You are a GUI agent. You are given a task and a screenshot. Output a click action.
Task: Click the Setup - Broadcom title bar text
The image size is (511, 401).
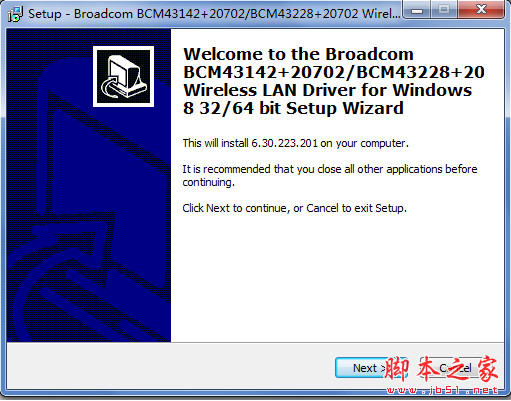click(214, 14)
